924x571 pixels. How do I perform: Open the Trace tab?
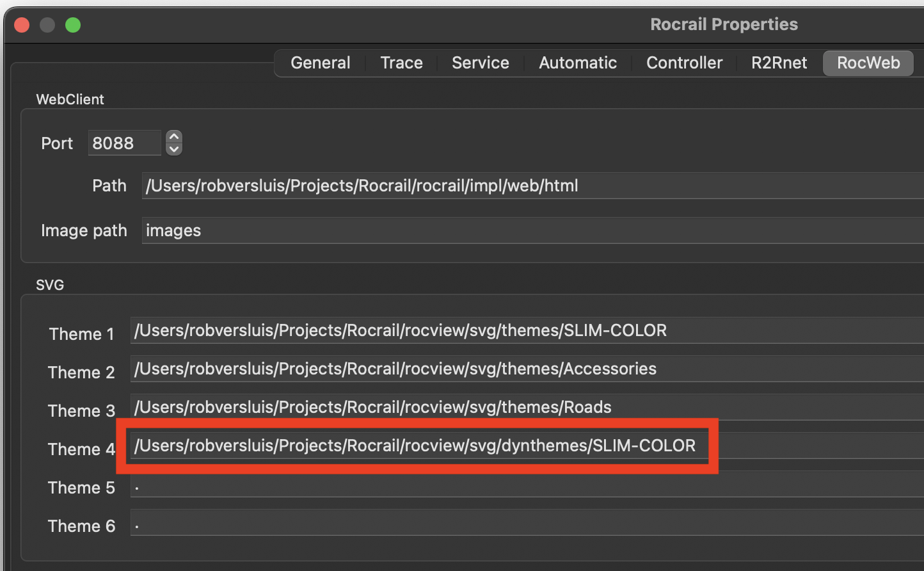tap(401, 63)
